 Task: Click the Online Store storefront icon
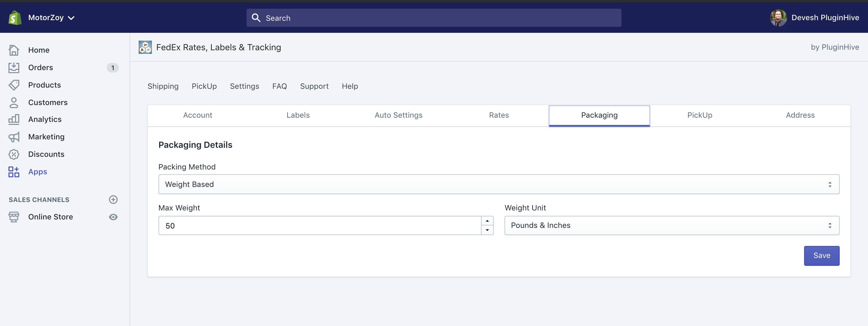pyautogui.click(x=14, y=217)
